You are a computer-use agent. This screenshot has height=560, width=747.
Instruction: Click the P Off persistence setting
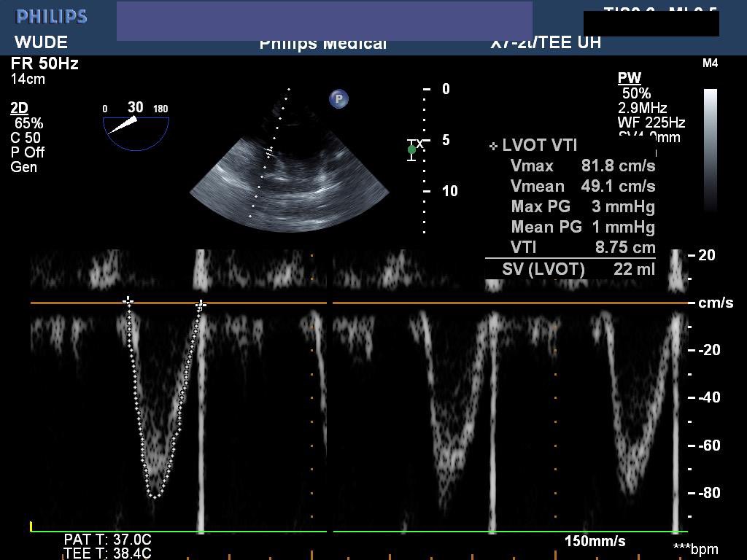27,152
